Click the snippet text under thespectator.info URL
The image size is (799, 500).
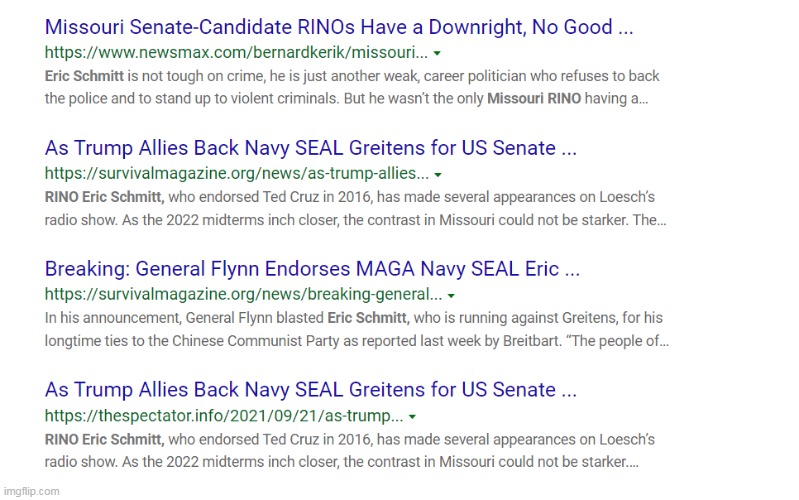click(350, 450)
